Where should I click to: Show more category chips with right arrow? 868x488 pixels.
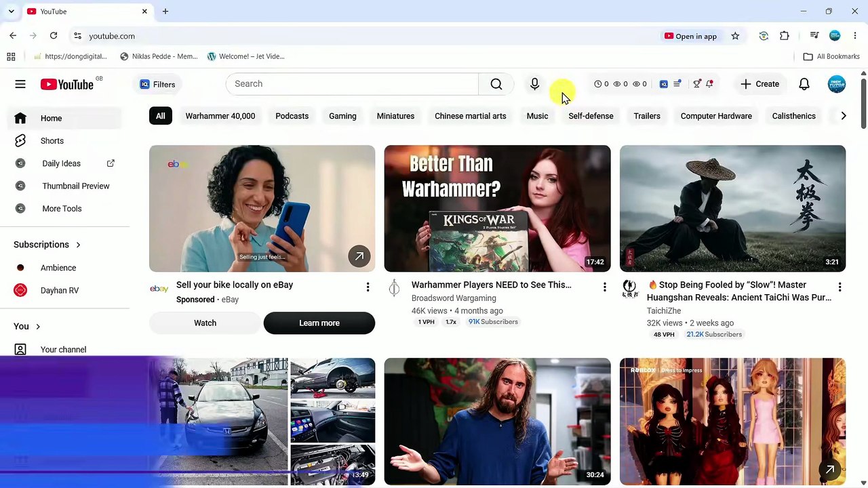tap(843, 116)
